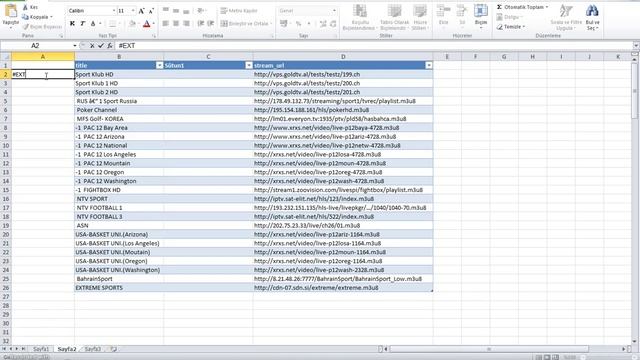Open the Dolgu fill dropdown
Screen dimensions: 640x360
pos(509,17)
